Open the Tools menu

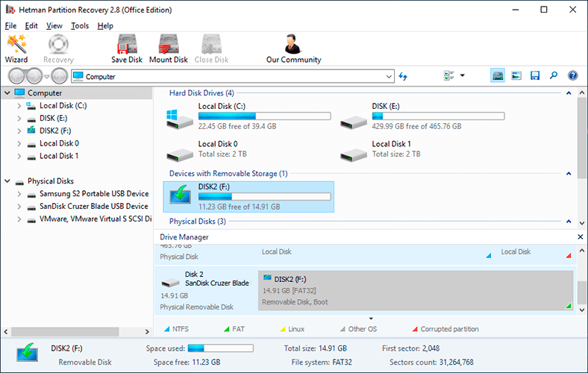point(80,26)
